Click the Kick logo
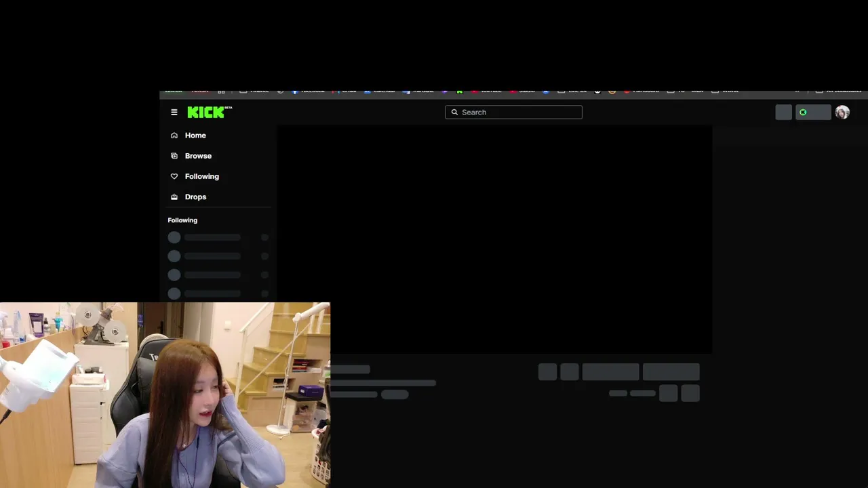Screen dimensions: 868x488 210,113
